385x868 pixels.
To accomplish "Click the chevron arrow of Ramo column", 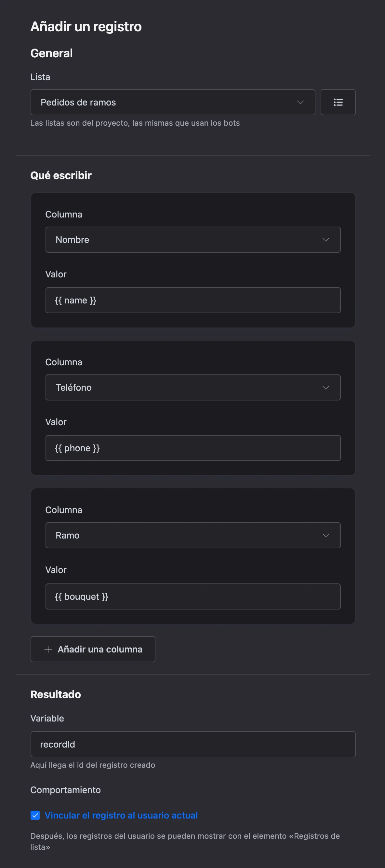I will pyautogui.click(x=325, y=536).
